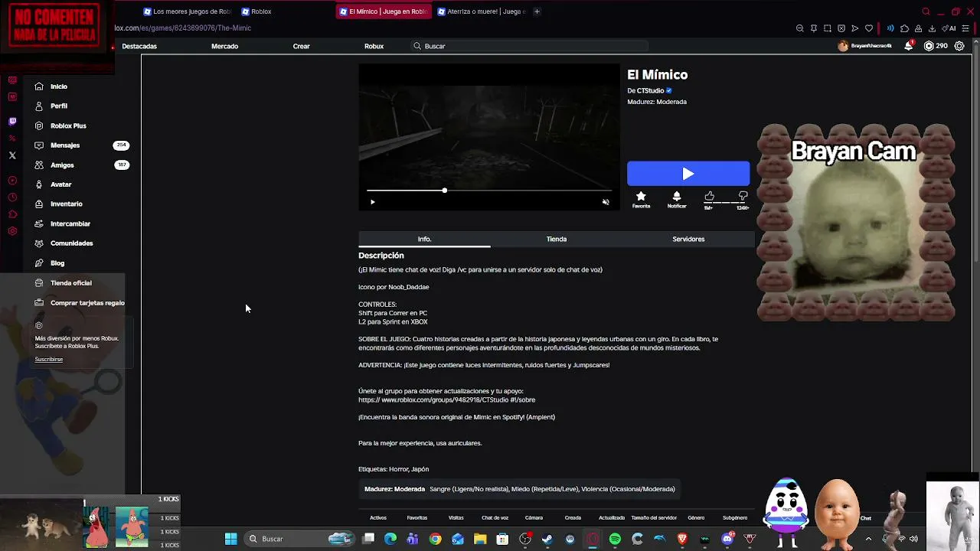Screen dimensions: 980x551
Task: Switch to Aterriza o muere browser tab
Action: 482,11
